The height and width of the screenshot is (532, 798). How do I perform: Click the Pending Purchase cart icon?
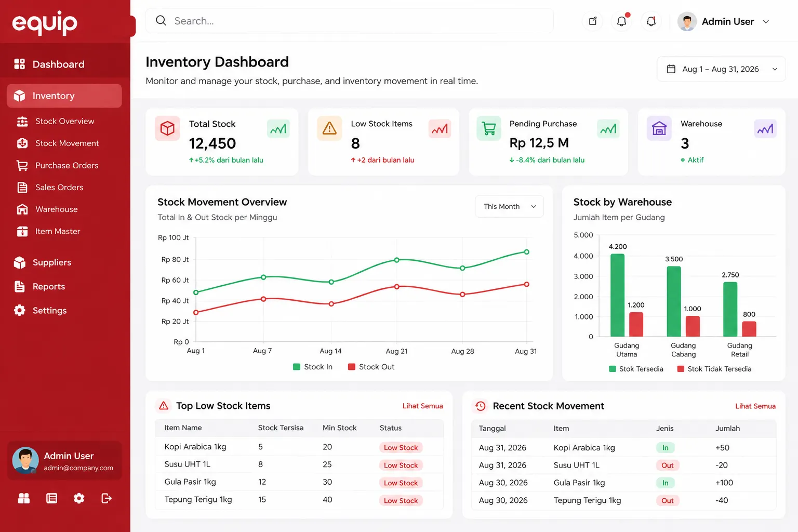coord(489,128)
